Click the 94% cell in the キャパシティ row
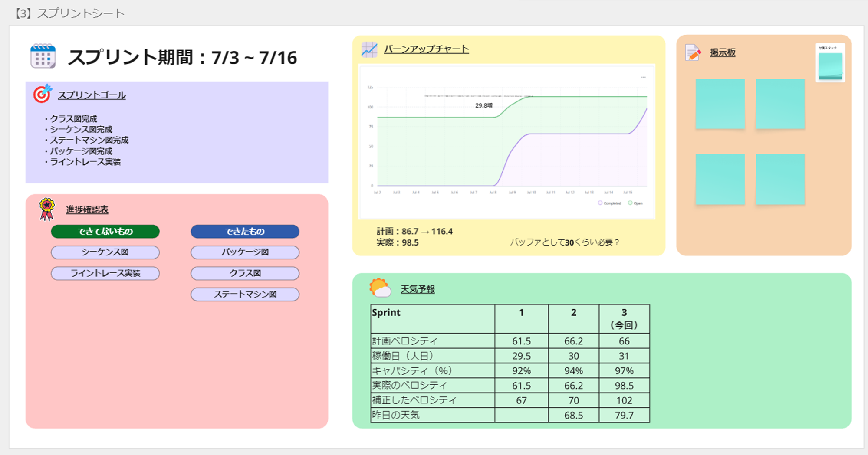 coord(574,370)
